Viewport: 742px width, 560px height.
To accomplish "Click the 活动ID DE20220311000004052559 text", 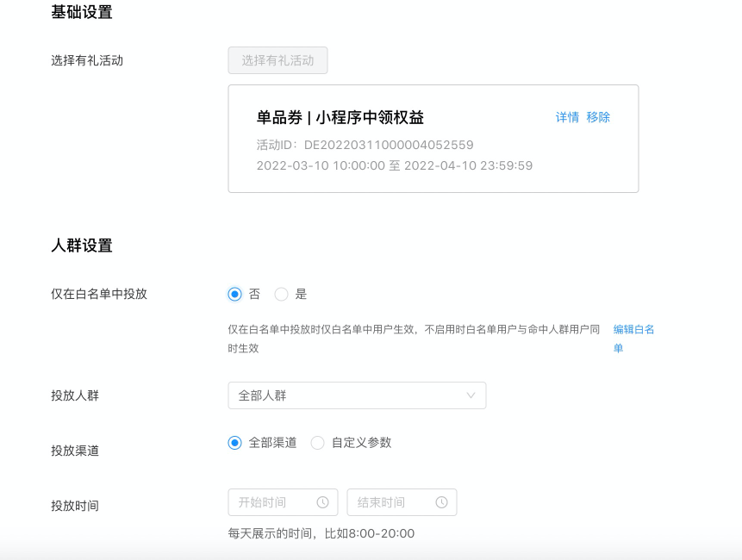I will (x=365, y=145).
